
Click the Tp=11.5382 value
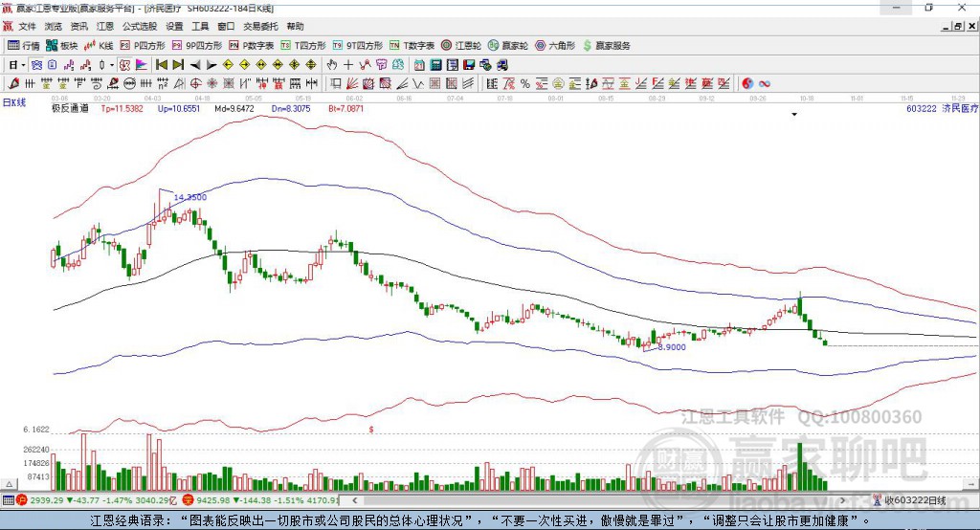122,108
